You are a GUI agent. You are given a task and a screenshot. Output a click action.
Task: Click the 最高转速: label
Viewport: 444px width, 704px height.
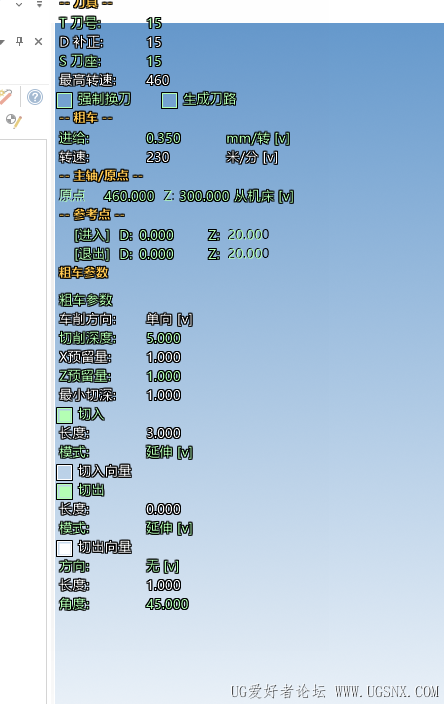88,80
